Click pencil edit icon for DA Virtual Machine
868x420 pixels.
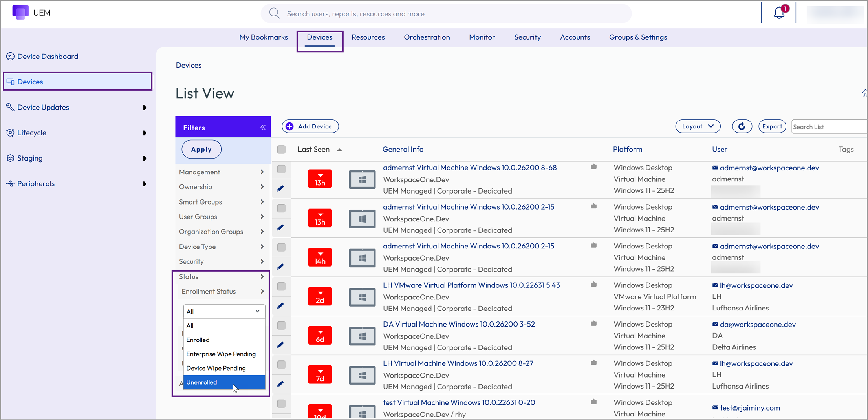point(280,345)
